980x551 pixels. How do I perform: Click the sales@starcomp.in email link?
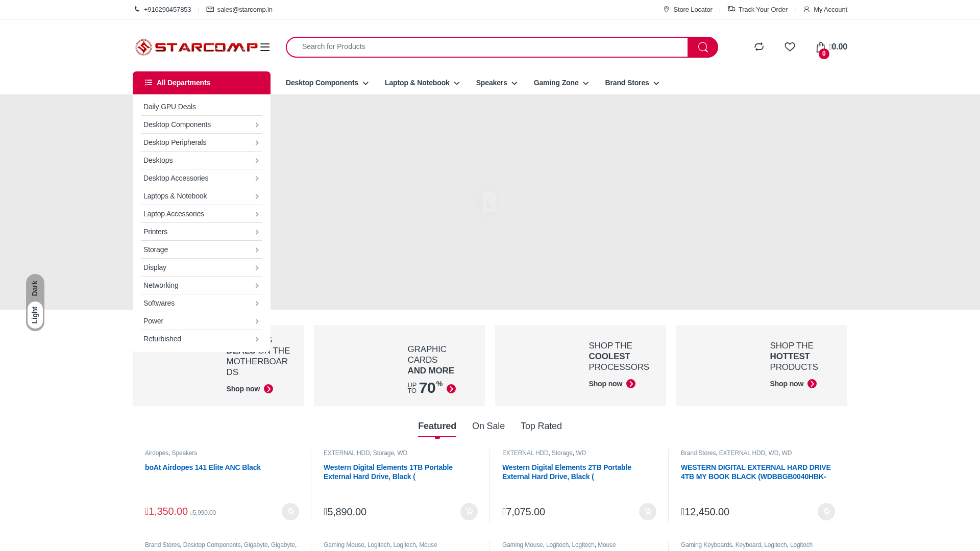tap(244, 9)
